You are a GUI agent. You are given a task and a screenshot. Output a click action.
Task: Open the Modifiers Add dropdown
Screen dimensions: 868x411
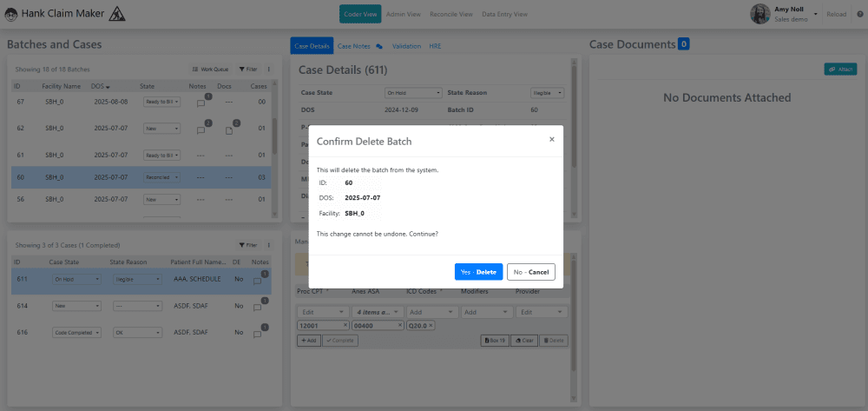click(487, 312)
